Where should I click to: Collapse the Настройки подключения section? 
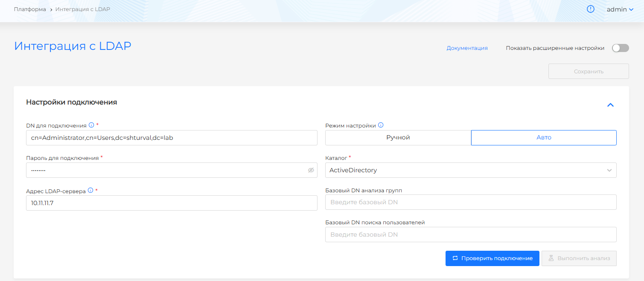610,105
